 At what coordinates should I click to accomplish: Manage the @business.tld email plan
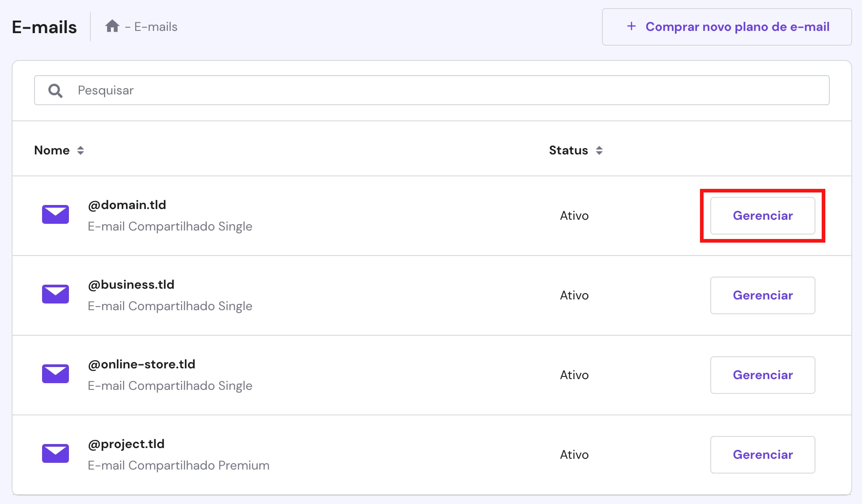[x=763, y=295]
